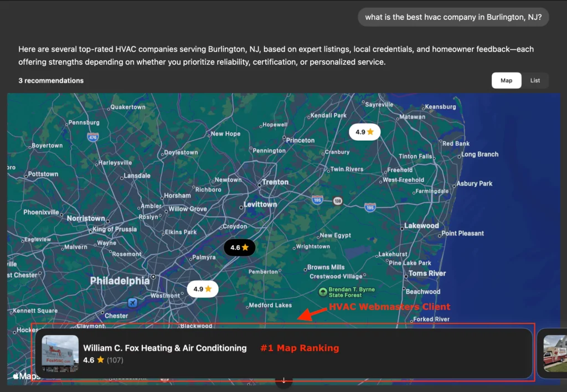This screenshot has height=392, width=567.
Task: Click the Willow Grove label on the map
Action: [x=188, y=209]
